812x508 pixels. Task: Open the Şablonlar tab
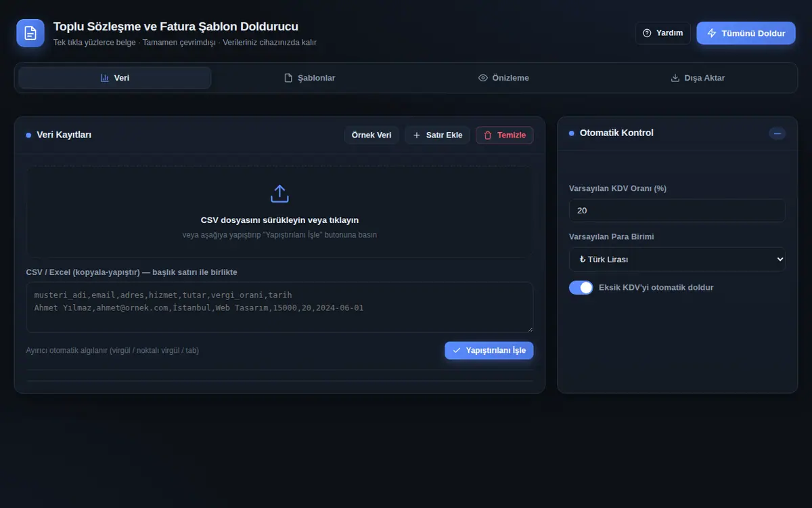[309, 78]
